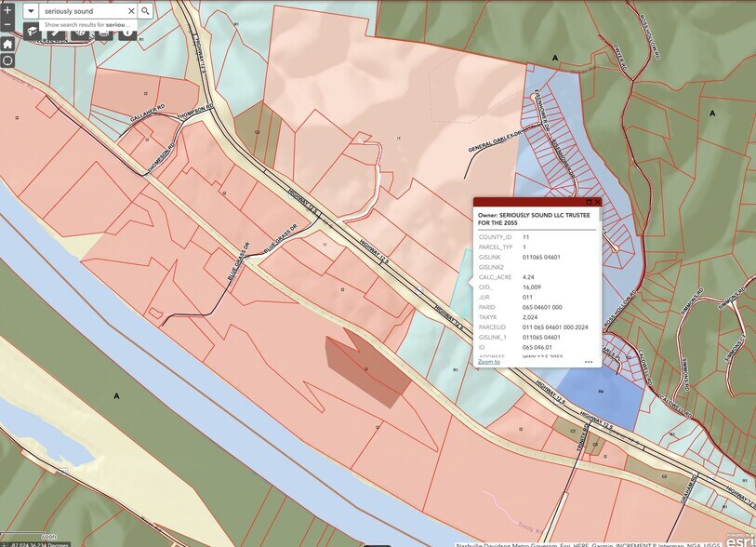Click Zoom to link in popup
This screenshot has height=547, width=756.
(489, 361)
